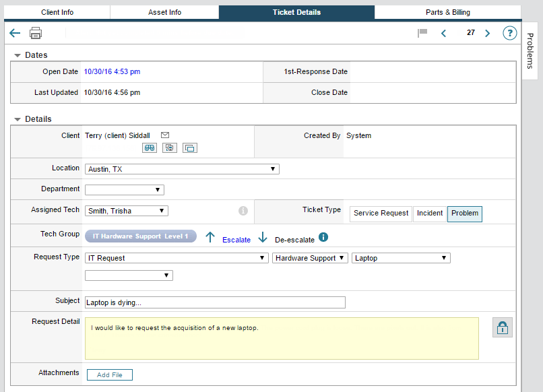Collapse the Dates section
Image resolution: width=543 pixels, height=392 pixels.
(x=18, y=55)
